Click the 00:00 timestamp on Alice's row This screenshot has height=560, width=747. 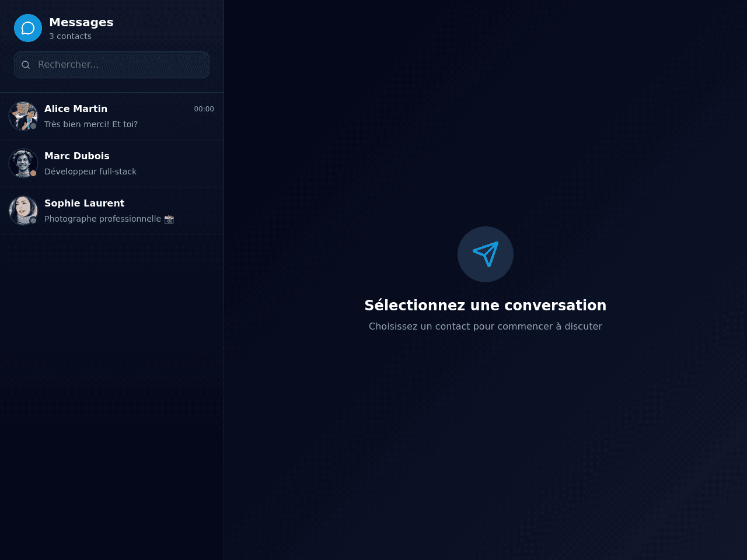[x=204, y=109]
